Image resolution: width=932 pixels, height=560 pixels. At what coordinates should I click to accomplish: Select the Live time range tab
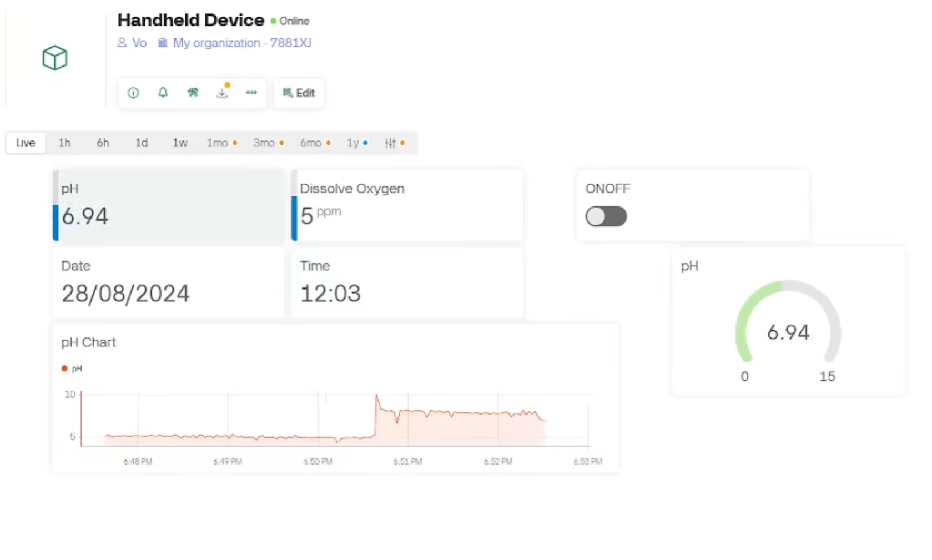[x=26, y=143]
